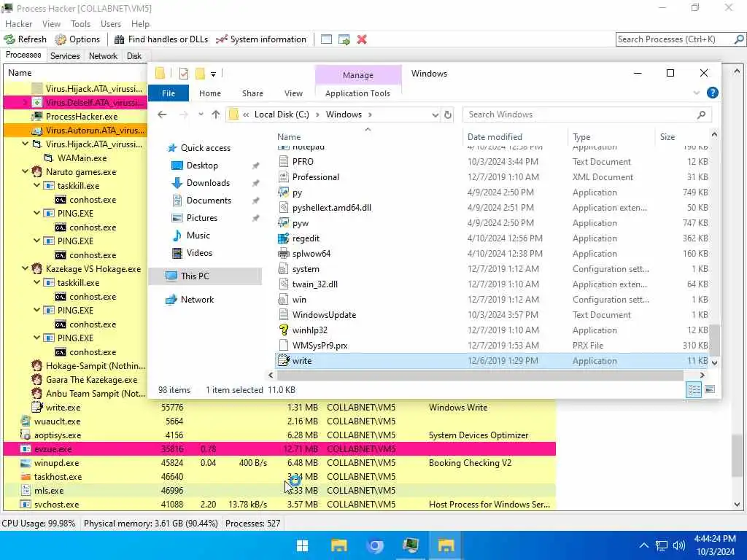Screen dimensions: 747x560
Task: Open the File Explorer taskbar icon beside Start
Action: coord(338,545)
